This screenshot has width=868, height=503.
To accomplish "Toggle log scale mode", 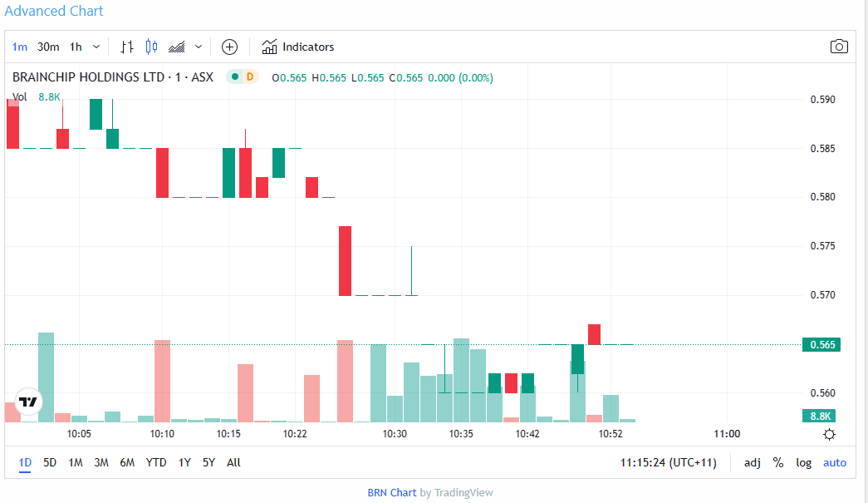I will 803,462.
